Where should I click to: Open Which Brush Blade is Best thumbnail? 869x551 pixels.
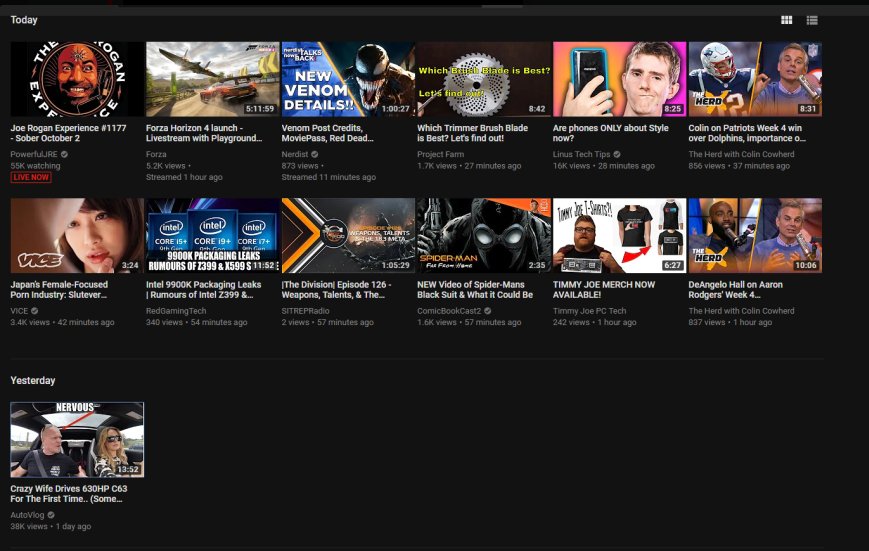pos(484,79)
